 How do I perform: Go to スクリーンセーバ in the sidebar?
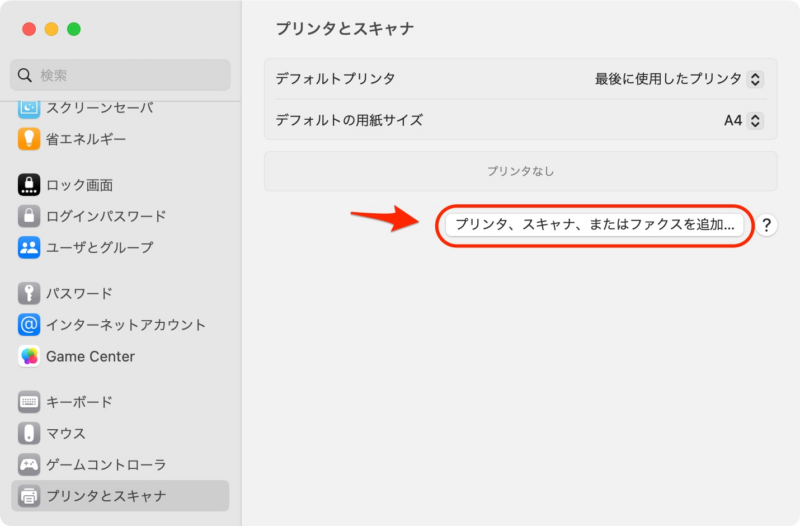pyautogui.click(x=99, y=108)
